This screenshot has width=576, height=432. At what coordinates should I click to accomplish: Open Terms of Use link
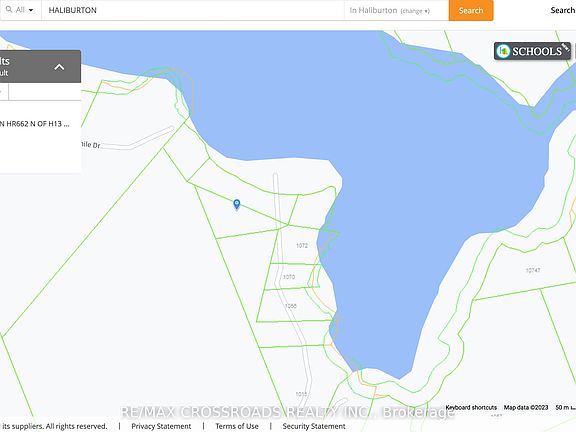tap(237, 426)
